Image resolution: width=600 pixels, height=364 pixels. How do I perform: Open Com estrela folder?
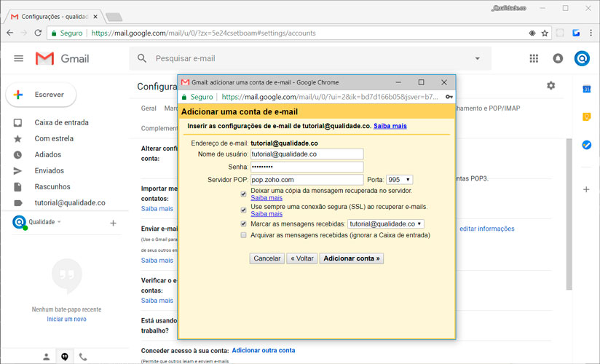pos(54,138)
